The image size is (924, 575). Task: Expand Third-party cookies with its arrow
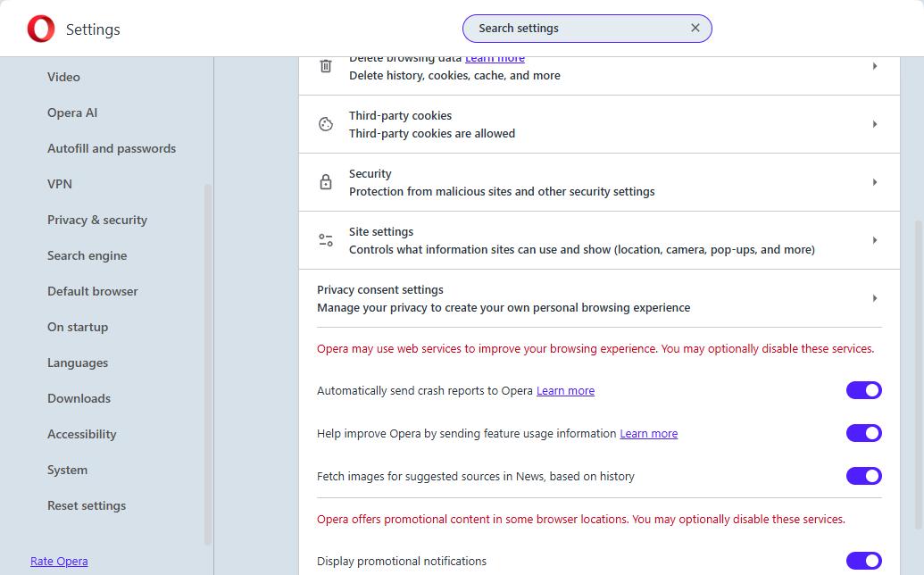click(x=874, y=124)
